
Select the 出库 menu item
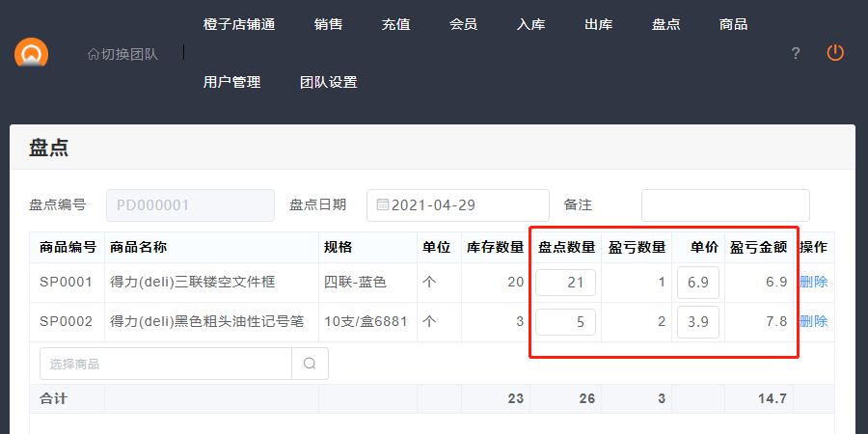[x=598, y=24]
